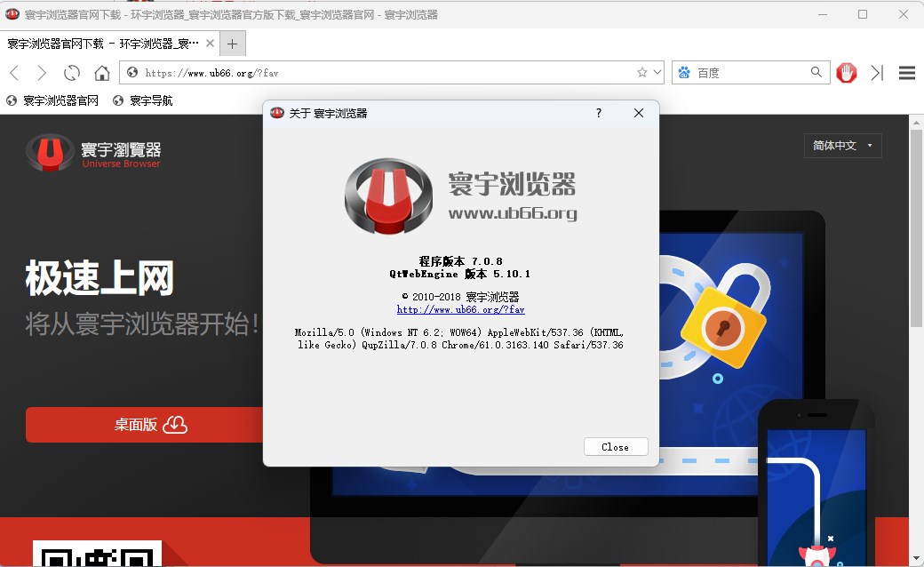Viewport: 924px width, 567px height.
Task: Click the www.ub66.org text in About dialog
Action: point(513,213)
